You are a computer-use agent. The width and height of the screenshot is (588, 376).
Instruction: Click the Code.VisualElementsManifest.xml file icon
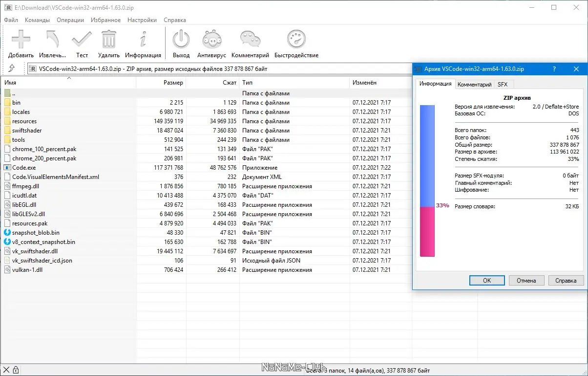pos(7,177)
